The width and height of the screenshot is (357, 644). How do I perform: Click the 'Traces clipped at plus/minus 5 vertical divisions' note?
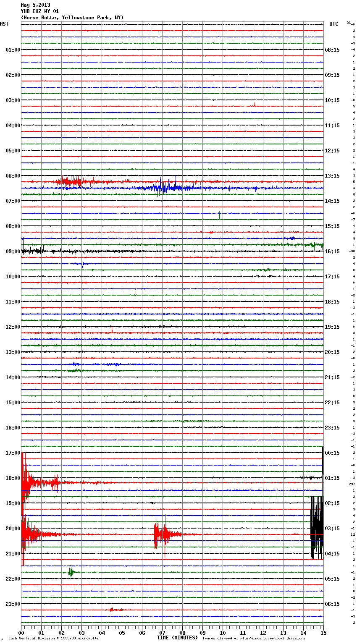[254, 639]
